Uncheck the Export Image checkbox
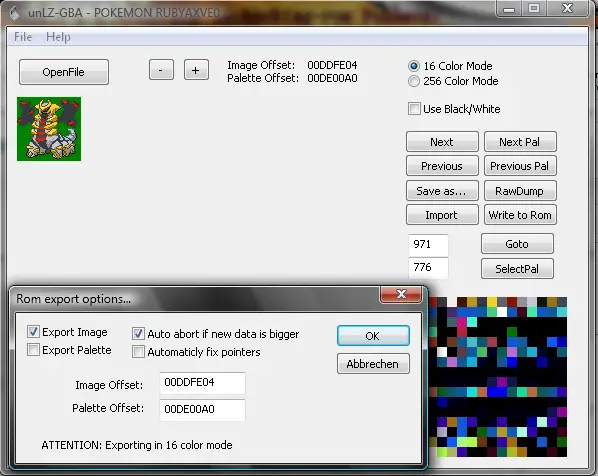The height and width of the screenshot is (476, 598). coord(33,331)
